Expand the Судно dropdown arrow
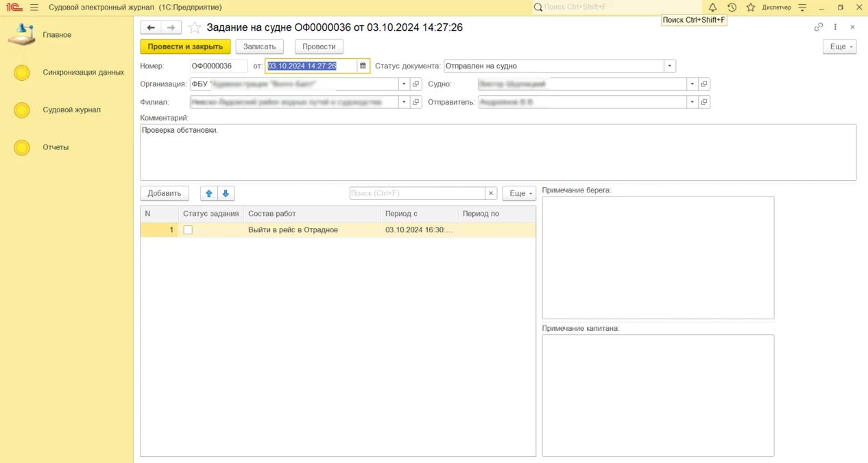This screenshot has height=463, width=868. click(692, 84)
